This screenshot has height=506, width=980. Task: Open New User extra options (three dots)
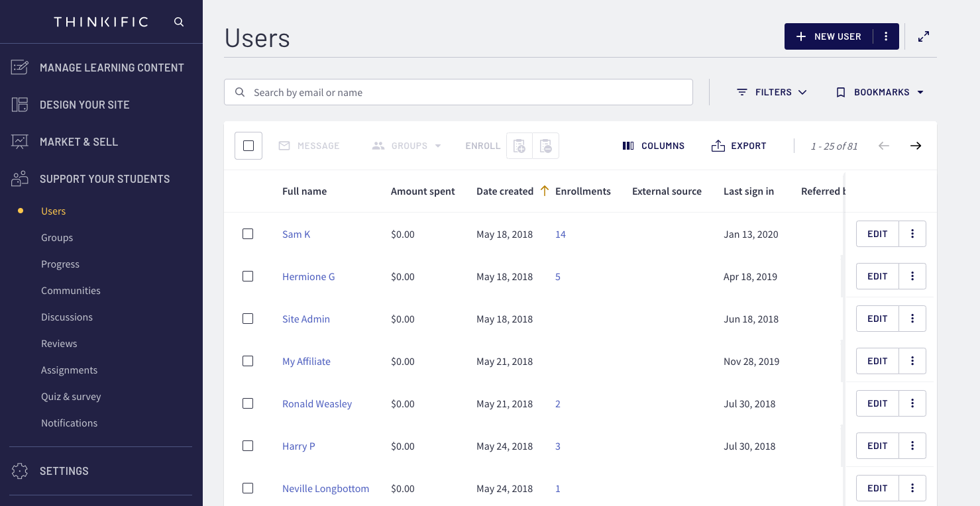point(886,36)
